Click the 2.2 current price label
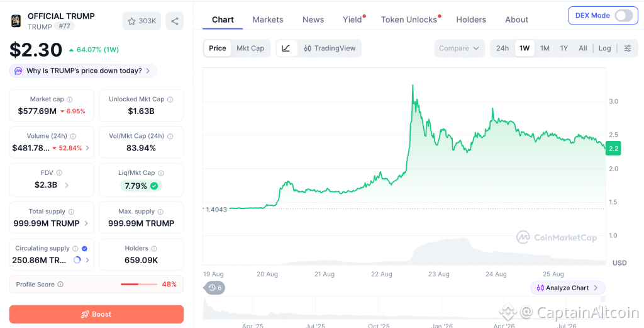 [x=613, y=149]
